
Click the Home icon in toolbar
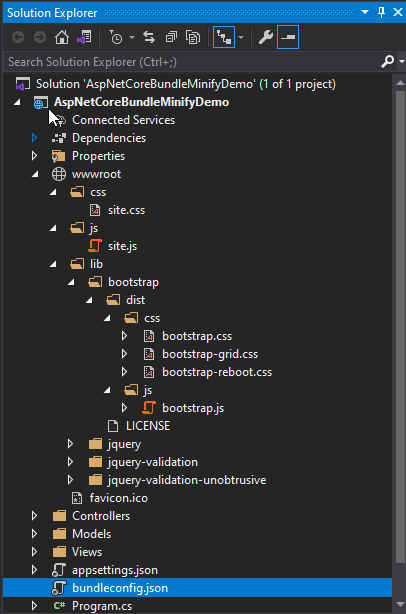[61, 38]
